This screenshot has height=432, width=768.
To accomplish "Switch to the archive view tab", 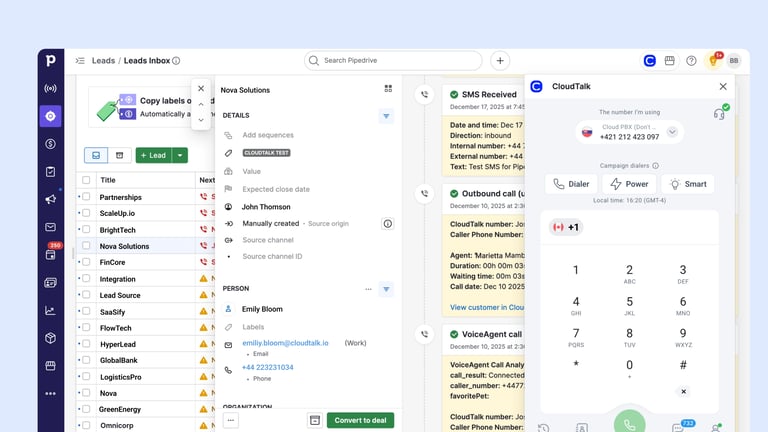I will click(120, 155).
